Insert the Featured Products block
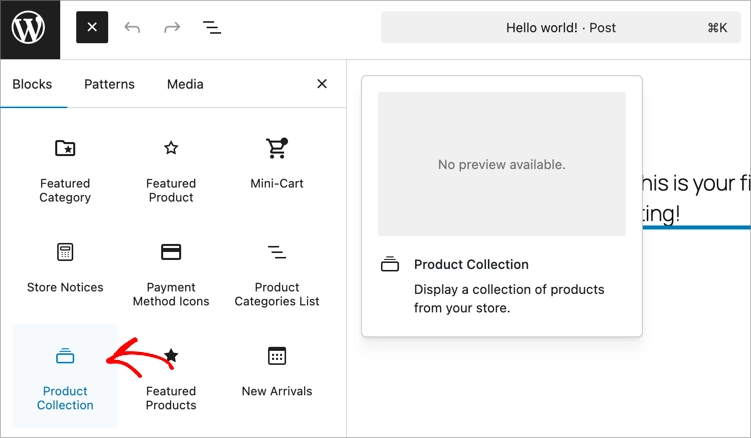This screenshot has height=438, width=751. [x=171, y=376]
